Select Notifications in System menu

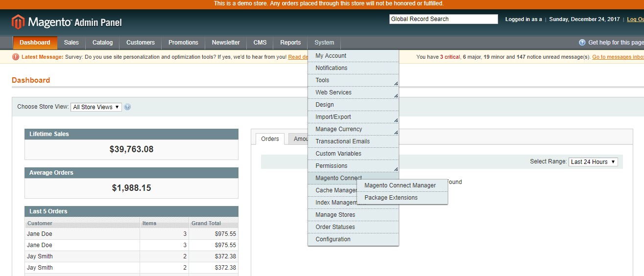(353, 68)
